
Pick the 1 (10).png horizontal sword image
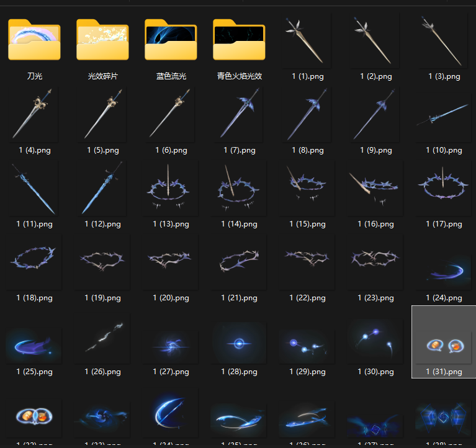444,114
